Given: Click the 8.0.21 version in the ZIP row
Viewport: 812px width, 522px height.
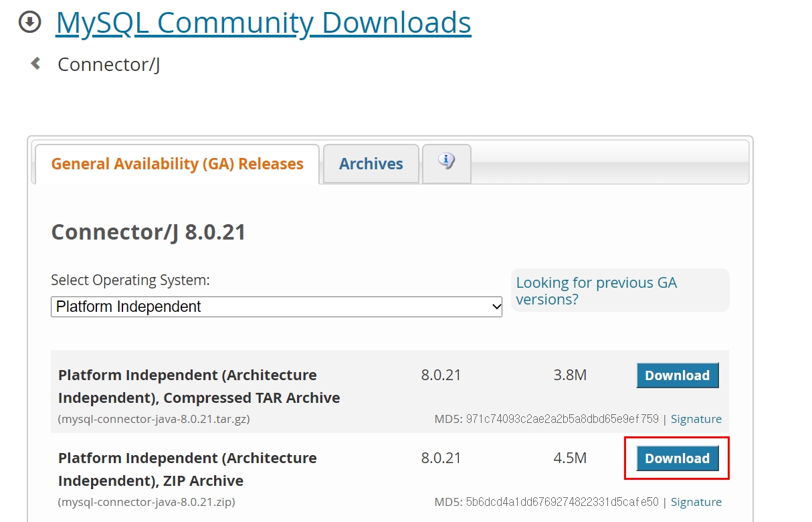Looking at the screenshot, I should pos(441,458).
